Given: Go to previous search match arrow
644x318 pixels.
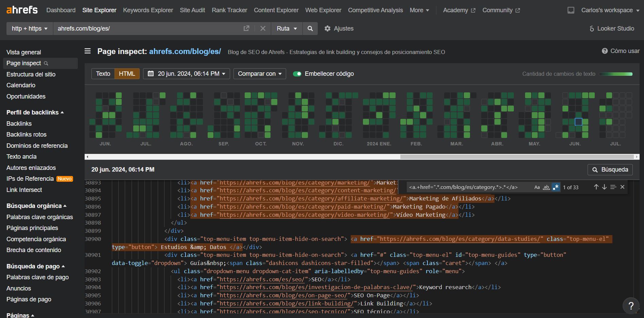Looking at the screenshot, I should click(x=596, y=187).
